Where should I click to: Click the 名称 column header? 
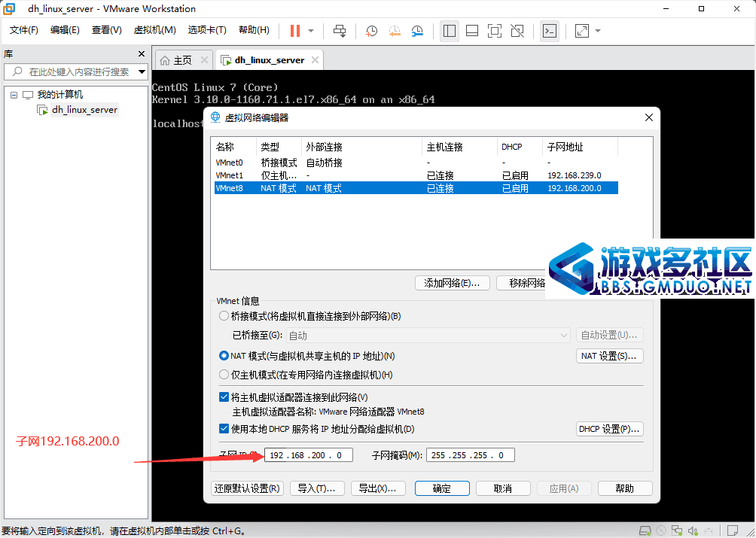pos(234,147)
